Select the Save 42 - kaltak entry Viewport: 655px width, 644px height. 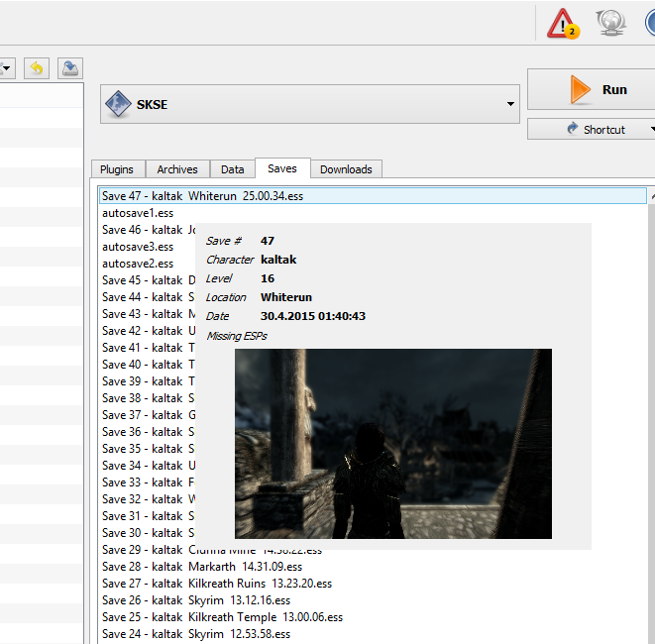click(x=148, y=331)
